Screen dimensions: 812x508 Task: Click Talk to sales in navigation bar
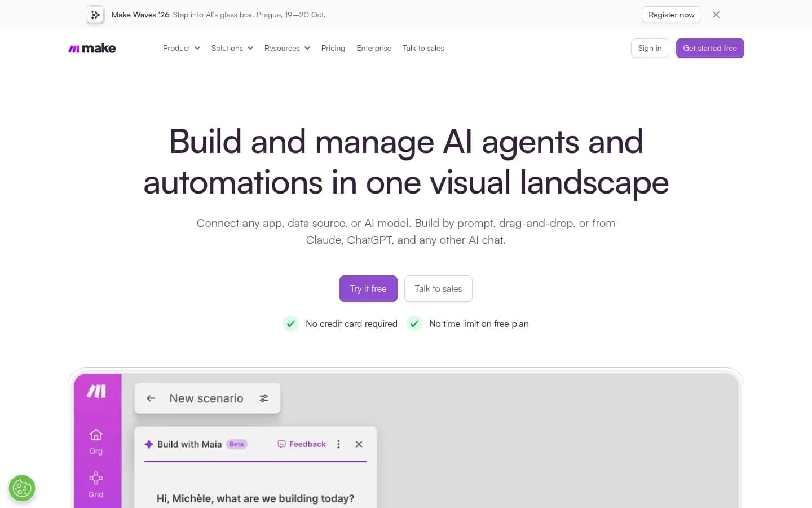click(423, 49)
